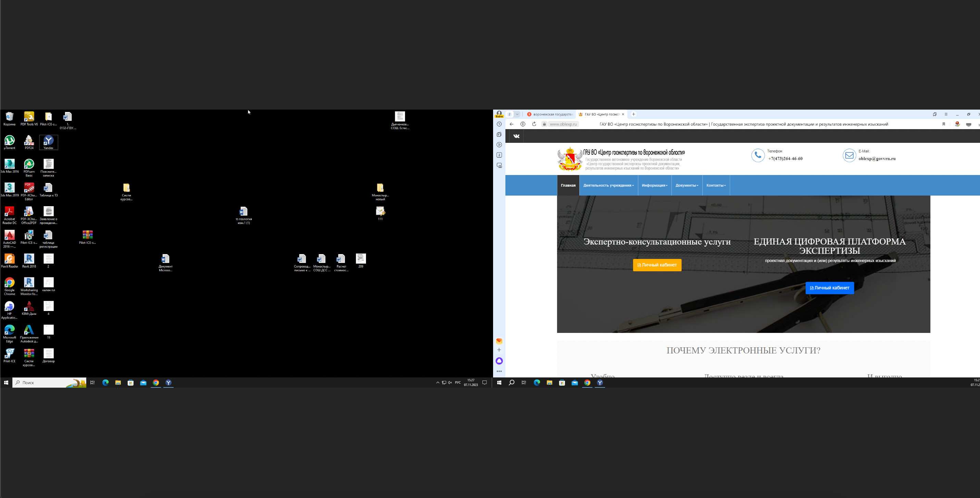980x498 pixels.
Task: Open Yandex browser hamburger menu
Action: pyautogui.click(x=946, y=114)
